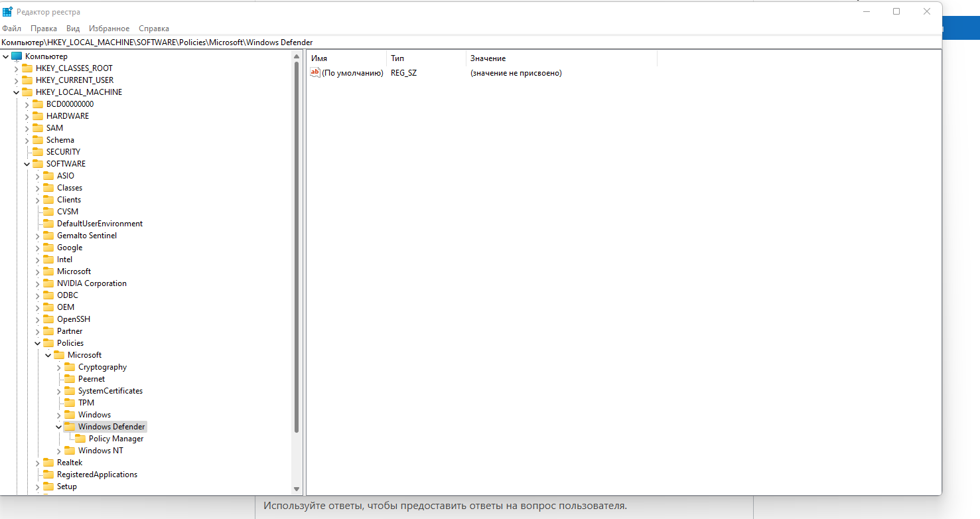Viewport: 980px width, 519px height.
Task: Open the Вид menu
Action: pyautogui.click(x=73, y=29)
